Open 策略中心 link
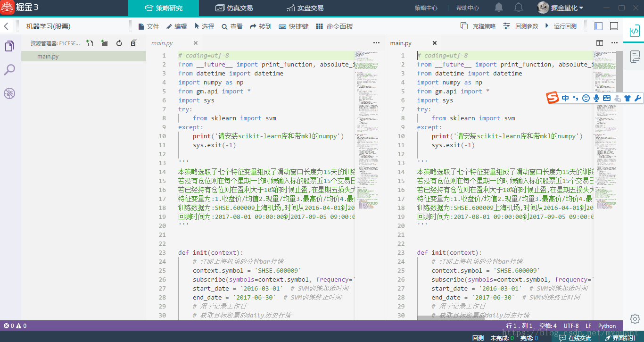The image size is (644, 342). tap(426, 8)
